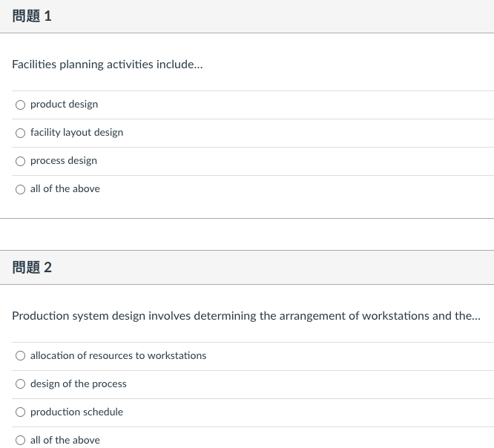This screenshot has width=494, height=448.
Task: Click the 'production schedule' answer label text
Action: click(76, 412)
